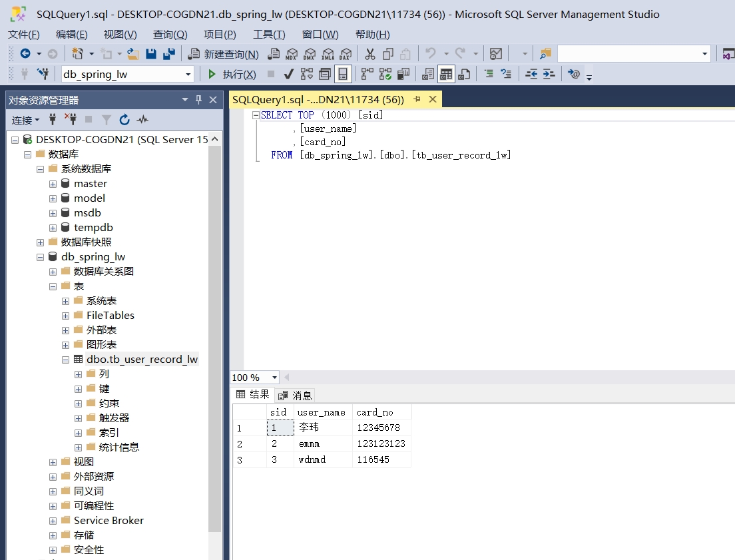Click the Open File folder icon
Screen dimensions: 735x560
point(133,54)
